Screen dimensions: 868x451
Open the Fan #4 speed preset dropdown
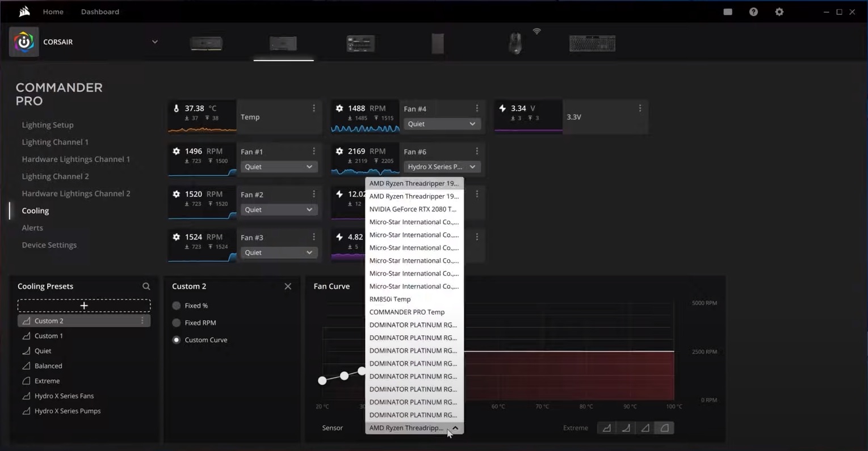[442, 124]
